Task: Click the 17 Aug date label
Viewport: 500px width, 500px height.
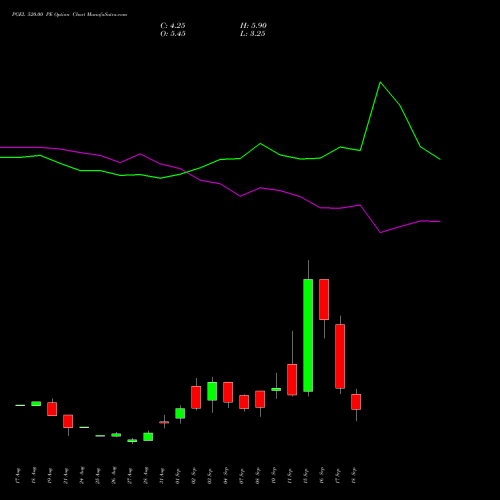Action: tap(18, 476)
